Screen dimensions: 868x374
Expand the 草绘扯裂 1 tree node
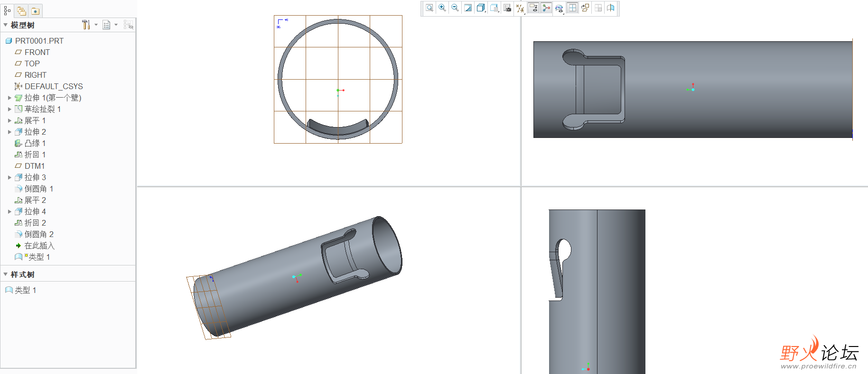(9, 109)
